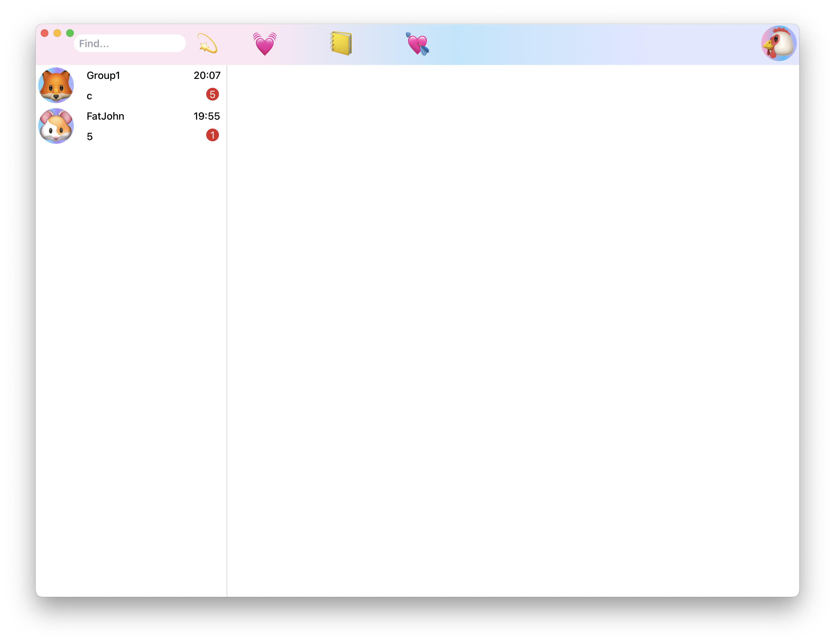Viewport: 835px width, 644px height.
Task: Click the 20:07 timestamp on Group1
Action: click(x=207, y=76)
